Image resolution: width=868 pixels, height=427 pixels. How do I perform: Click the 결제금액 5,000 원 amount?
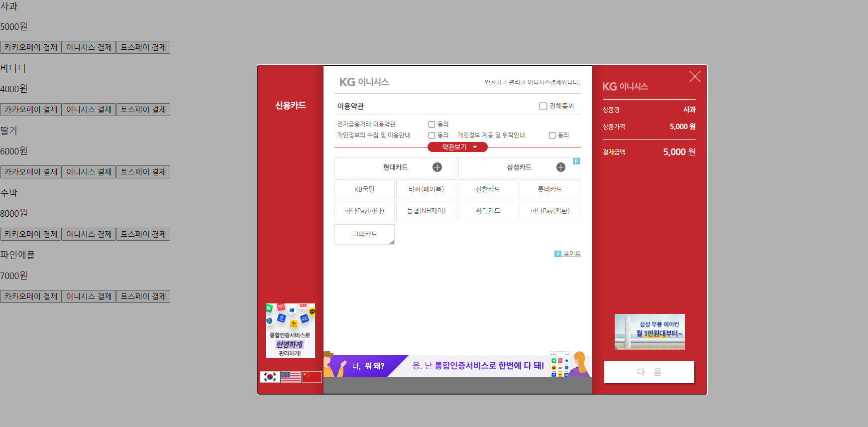click(x=679, y=152)
